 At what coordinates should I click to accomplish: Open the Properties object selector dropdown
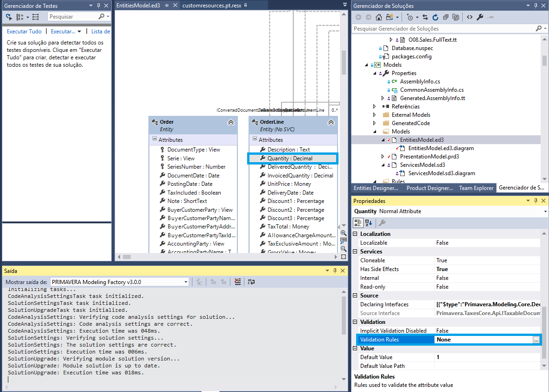click(x=545, y=211)
